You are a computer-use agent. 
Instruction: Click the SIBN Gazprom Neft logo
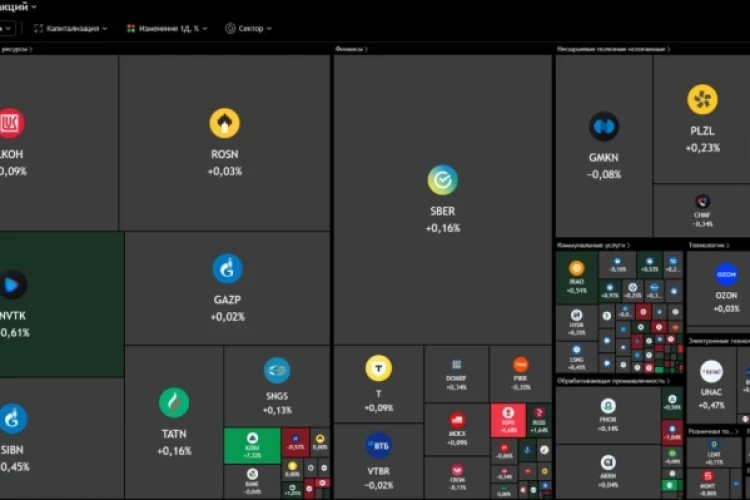pyautogui.click(x=12, y=419)
